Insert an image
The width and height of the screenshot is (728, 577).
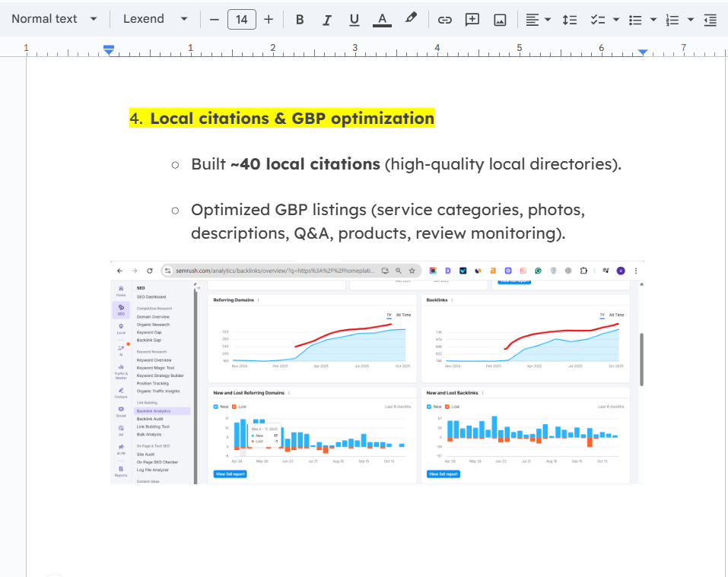500,20
